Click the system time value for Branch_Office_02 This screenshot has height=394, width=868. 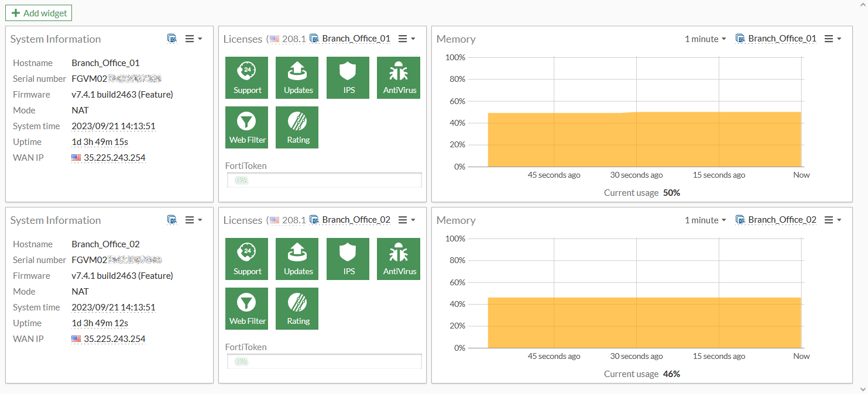pos(114,307)
